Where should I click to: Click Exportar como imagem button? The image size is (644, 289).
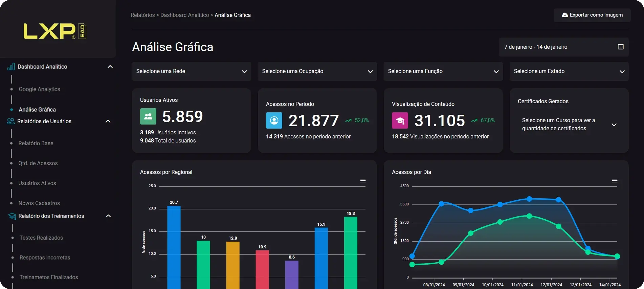pos(592,15)
